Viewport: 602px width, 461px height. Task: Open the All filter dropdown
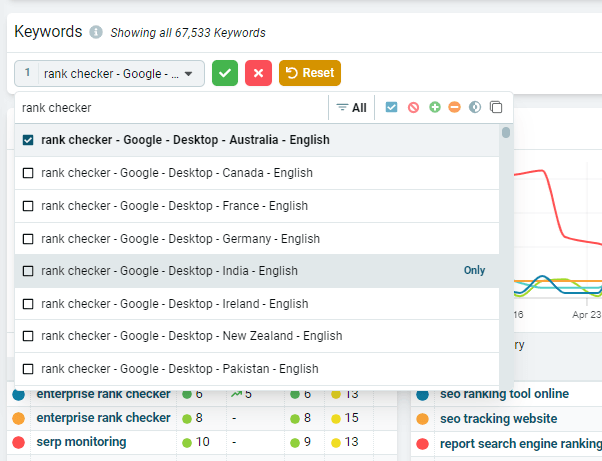coord(352,108)
